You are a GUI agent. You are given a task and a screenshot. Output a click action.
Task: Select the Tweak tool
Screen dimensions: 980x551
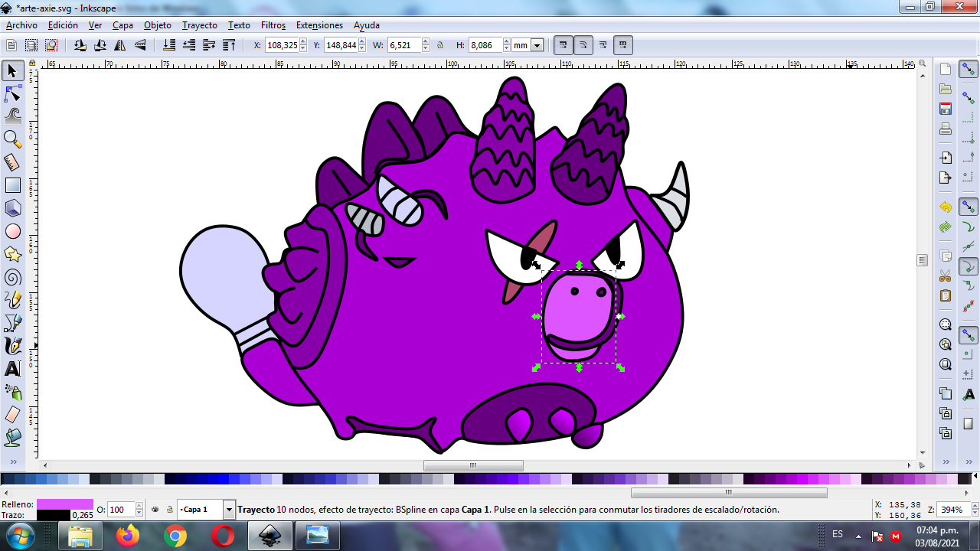tap(12, 116)
